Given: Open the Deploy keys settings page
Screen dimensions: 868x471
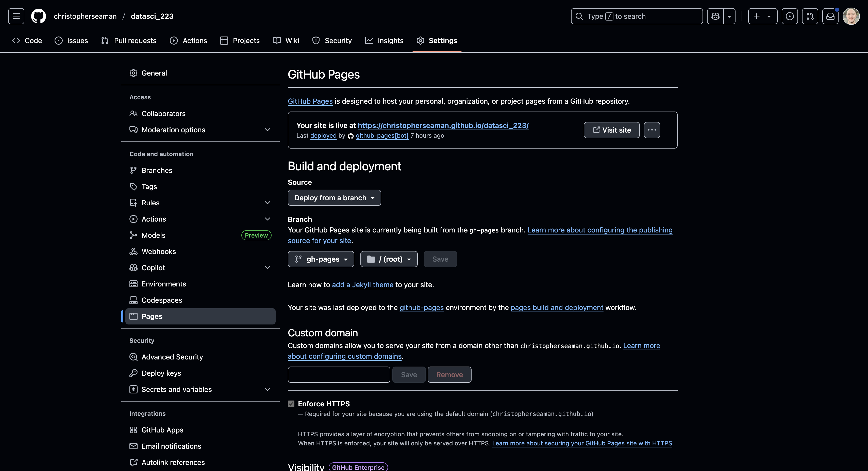Looking at the screenshot, I should (x=161, y=373).
